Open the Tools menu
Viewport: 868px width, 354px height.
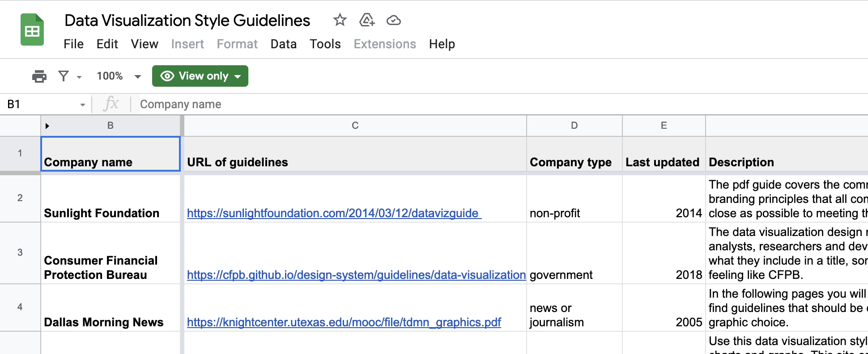(x=325, y=44)
